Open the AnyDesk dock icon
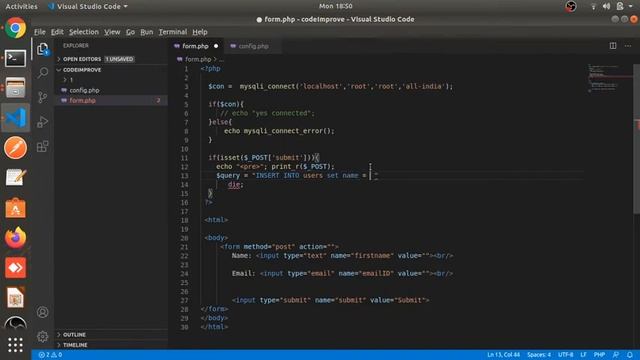The width and height of the screenshot is (640, 360). tap(16, 268)
